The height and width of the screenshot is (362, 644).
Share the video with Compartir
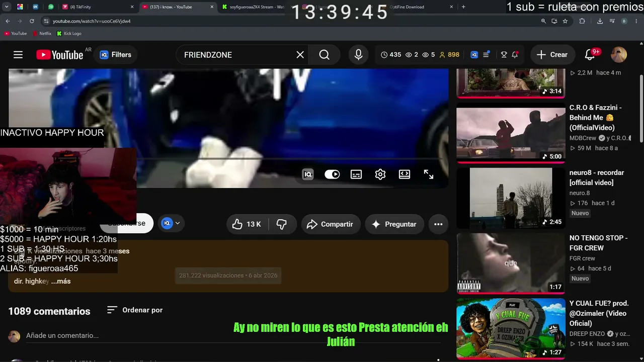331,224
